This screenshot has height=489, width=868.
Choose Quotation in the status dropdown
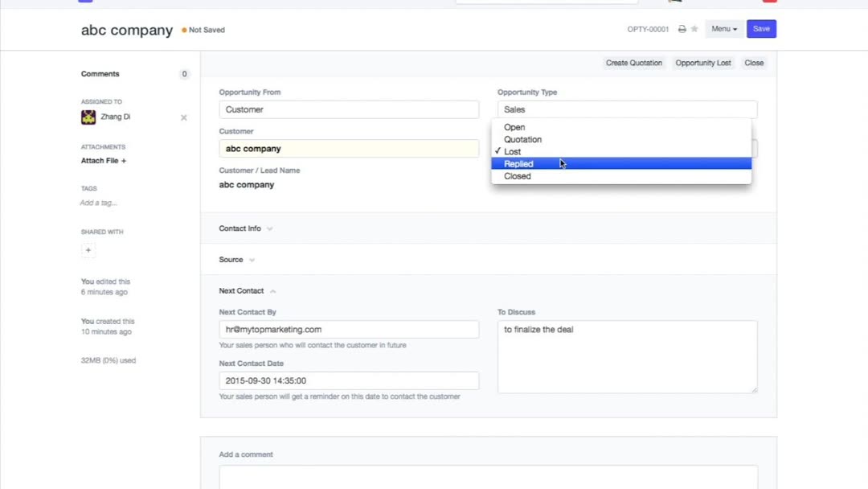click(522, 139)
